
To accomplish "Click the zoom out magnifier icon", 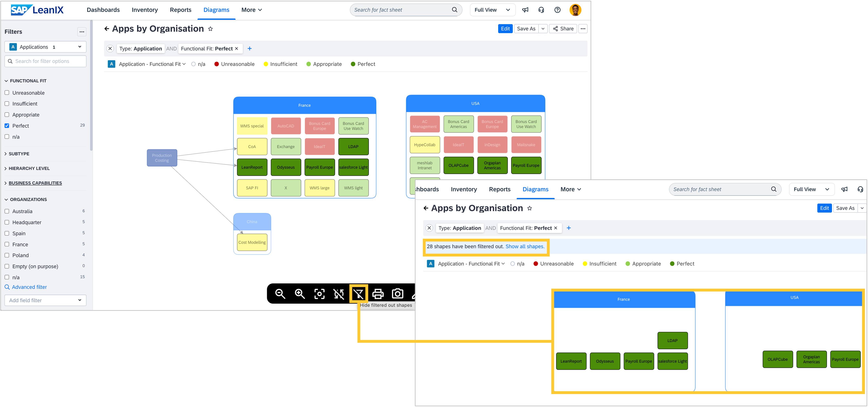I will click(280, 294).
